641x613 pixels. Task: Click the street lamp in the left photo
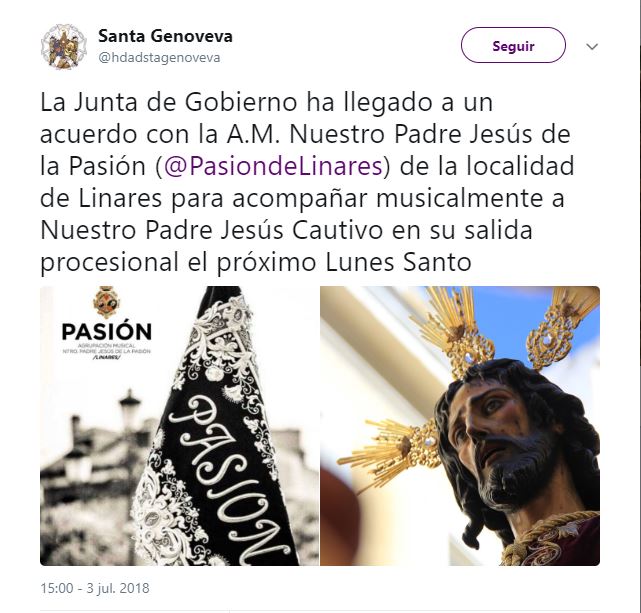click(130, 413)
